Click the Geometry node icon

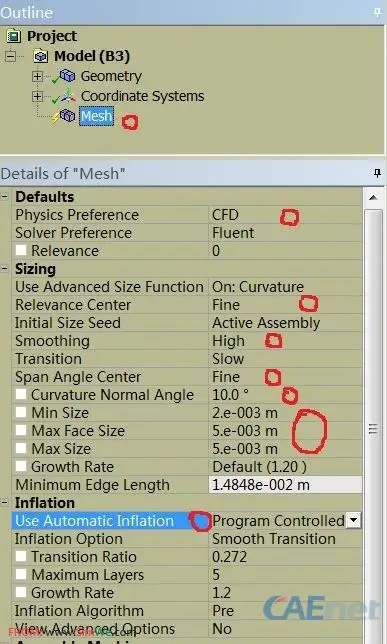pos(67,76)
